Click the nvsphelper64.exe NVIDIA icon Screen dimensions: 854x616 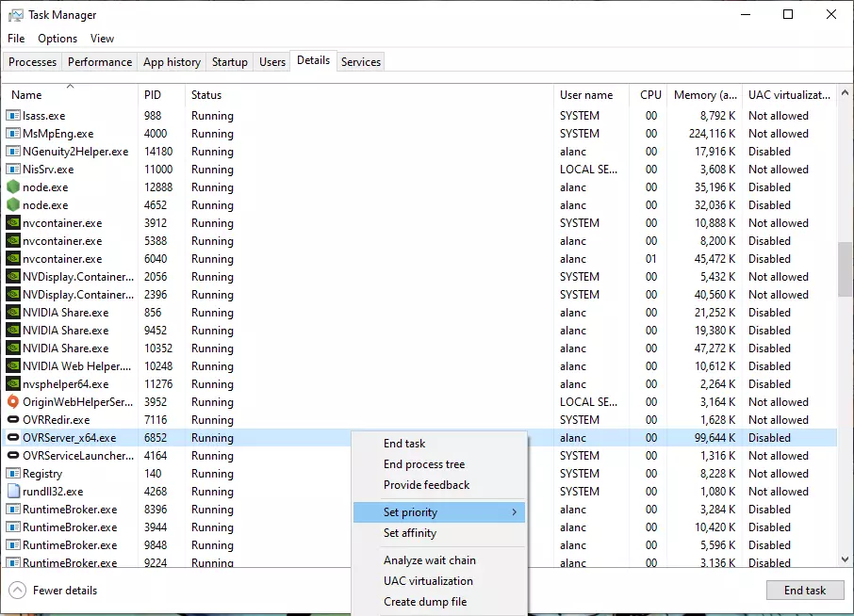(13, 384)
